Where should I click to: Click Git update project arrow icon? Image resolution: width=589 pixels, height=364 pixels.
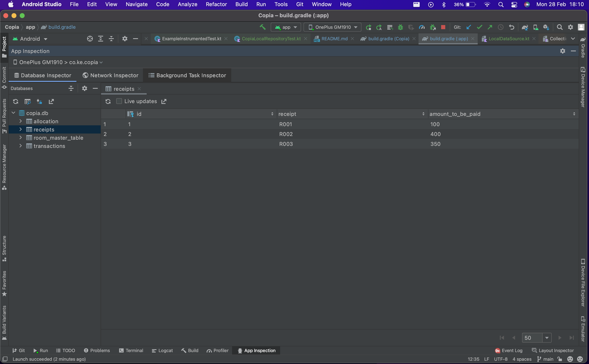click(469, 27)
